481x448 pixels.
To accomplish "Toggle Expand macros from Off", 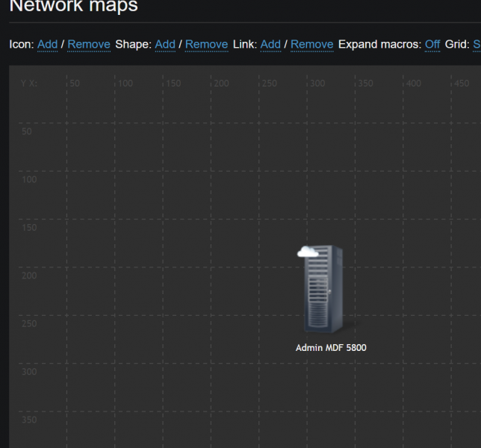I will coord(432,45).
